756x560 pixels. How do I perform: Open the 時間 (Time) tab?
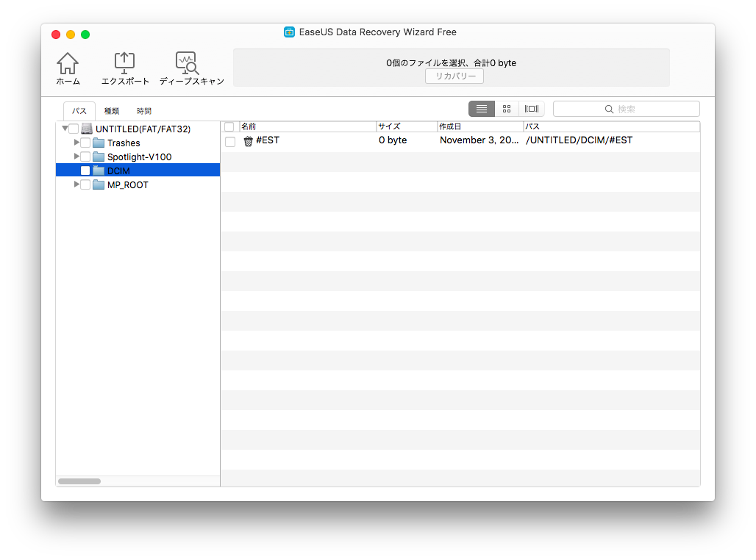pyautogui.click(x=143, y=111)
